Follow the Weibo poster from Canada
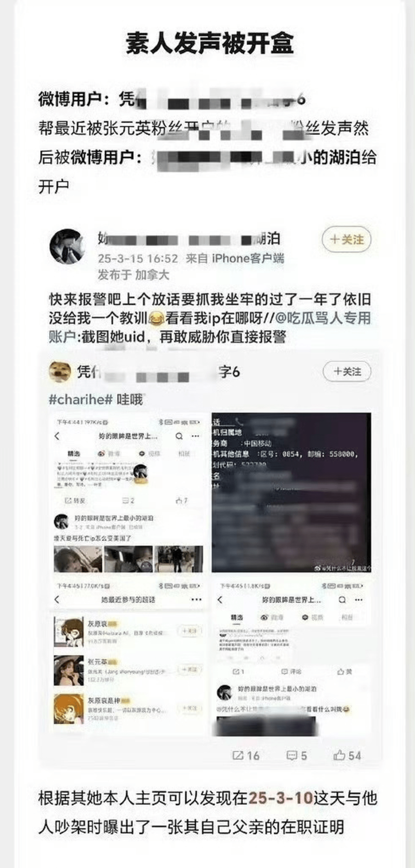 click(346, 239)
